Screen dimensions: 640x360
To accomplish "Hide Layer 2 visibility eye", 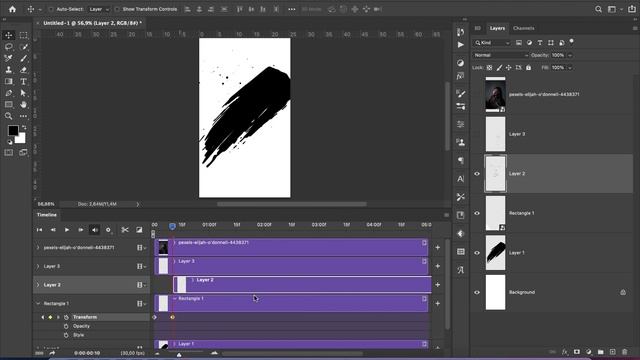I will 477,174.
